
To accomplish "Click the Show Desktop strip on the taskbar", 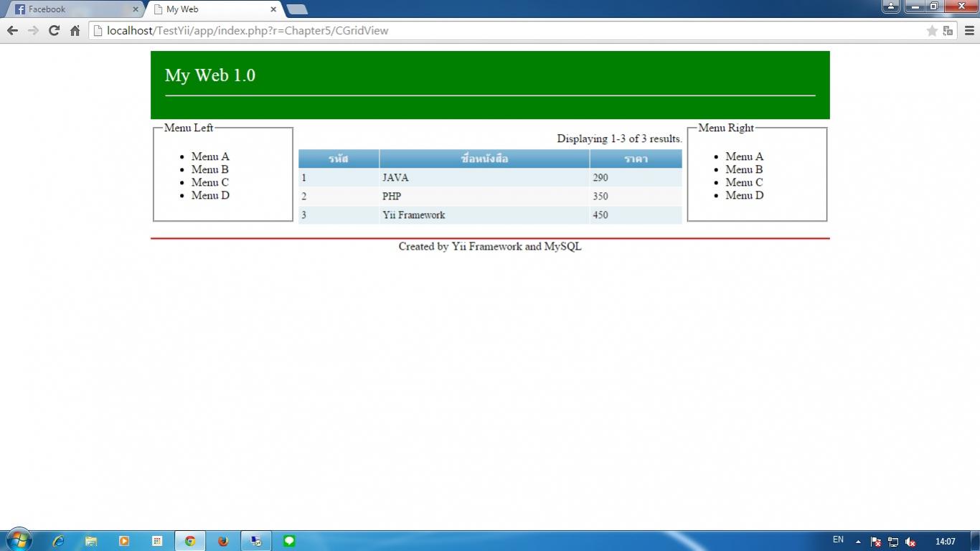I will click(x=976, y=541).
